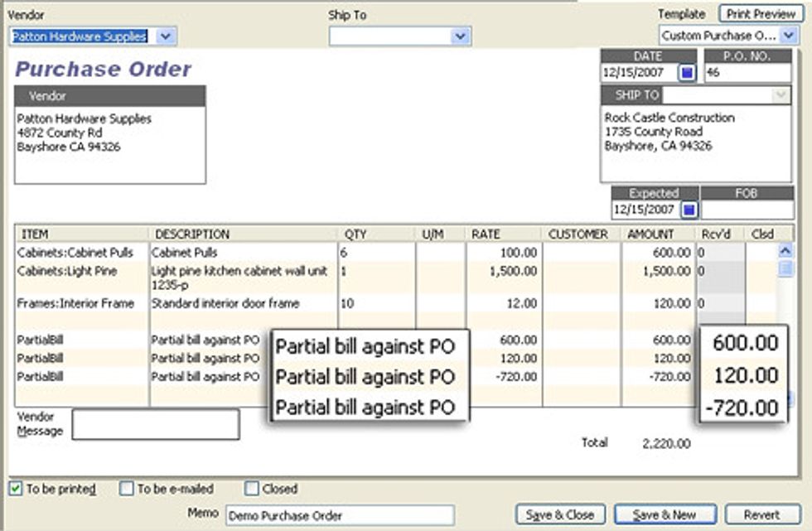812x531 pixels.
Task: Click the table scrollbar up arrow
Action: (x=785, y=251)
